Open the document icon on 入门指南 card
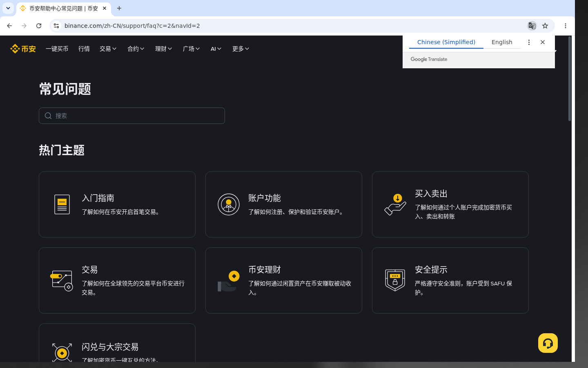 (x=62, y=204)
